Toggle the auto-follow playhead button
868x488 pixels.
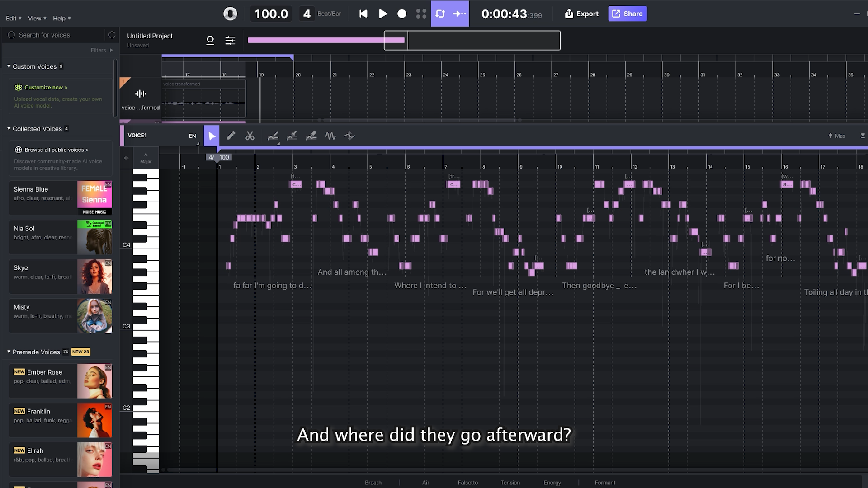click(459, 14)
